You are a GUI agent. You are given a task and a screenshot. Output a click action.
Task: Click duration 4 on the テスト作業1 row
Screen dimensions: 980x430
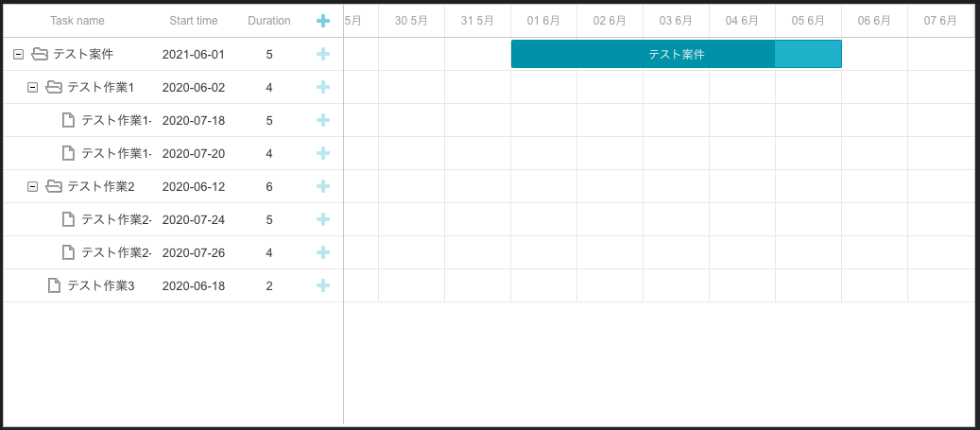(269, 88)
